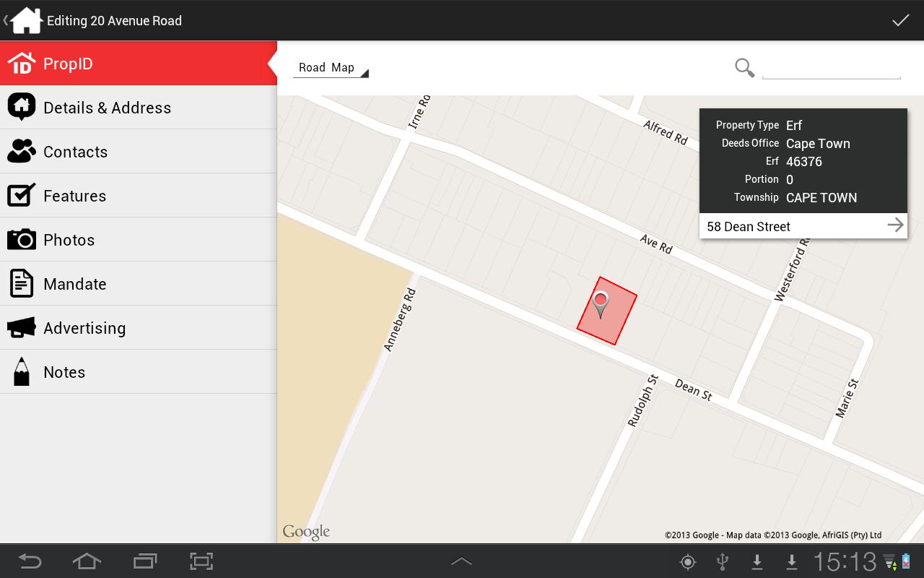
Task: Tap the USB connection status icon
Action: click(722, 561)
